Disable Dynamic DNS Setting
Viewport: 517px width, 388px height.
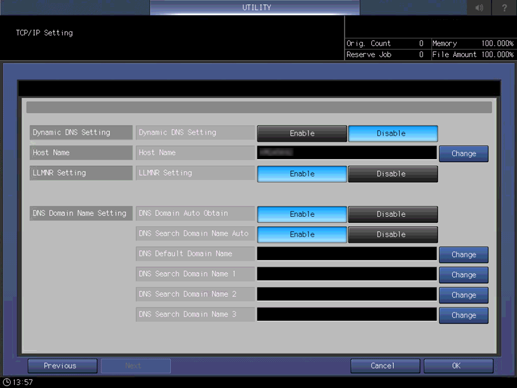pos(393,133)
